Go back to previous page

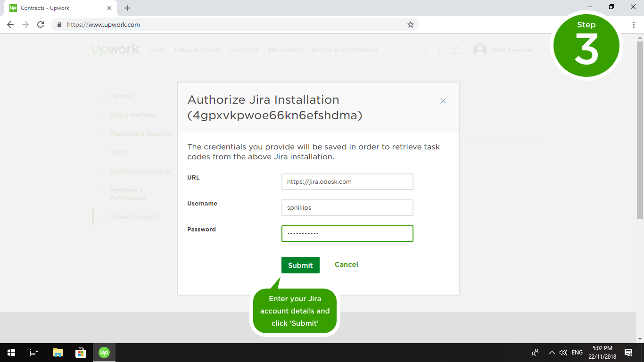(10, 25)
